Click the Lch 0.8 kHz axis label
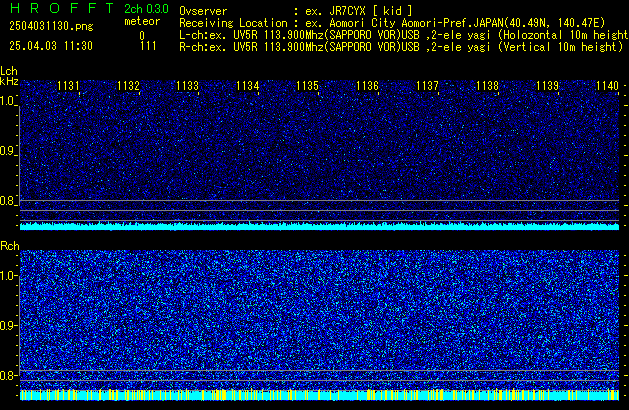Viewport: 629px width, 410px height. pyautogui.click(x=8, y=201)
